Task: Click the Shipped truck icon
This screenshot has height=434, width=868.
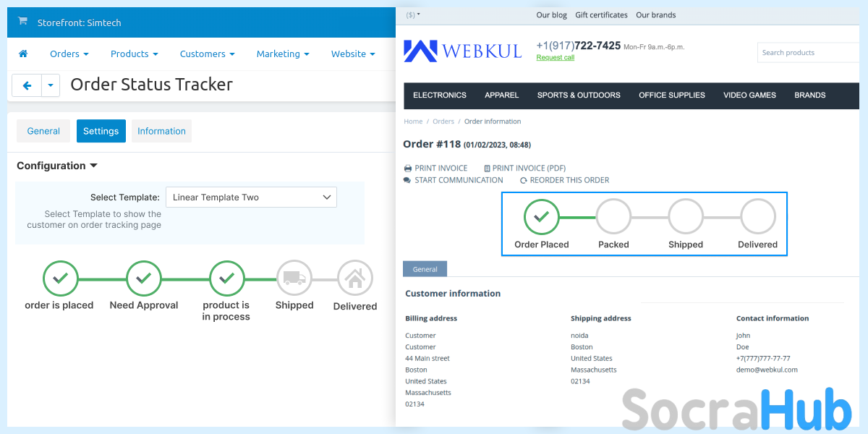Action: coord(294,278)
